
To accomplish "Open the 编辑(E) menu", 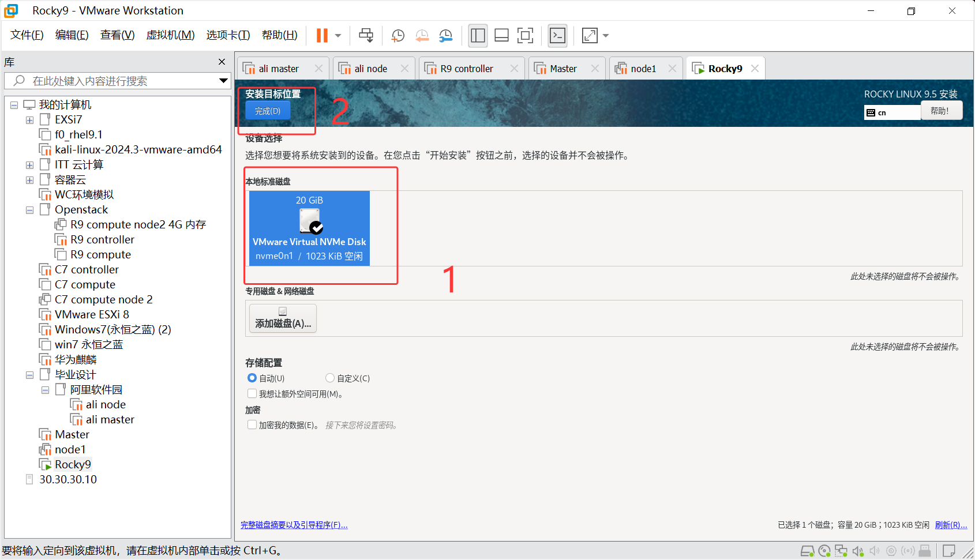I will [x=72, y=35].
